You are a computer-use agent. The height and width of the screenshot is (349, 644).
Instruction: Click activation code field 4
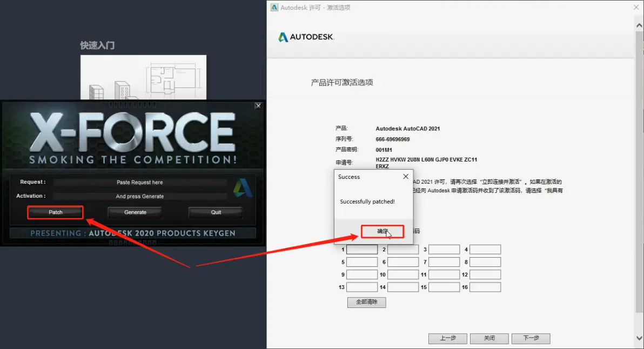(x=485, y=249)
